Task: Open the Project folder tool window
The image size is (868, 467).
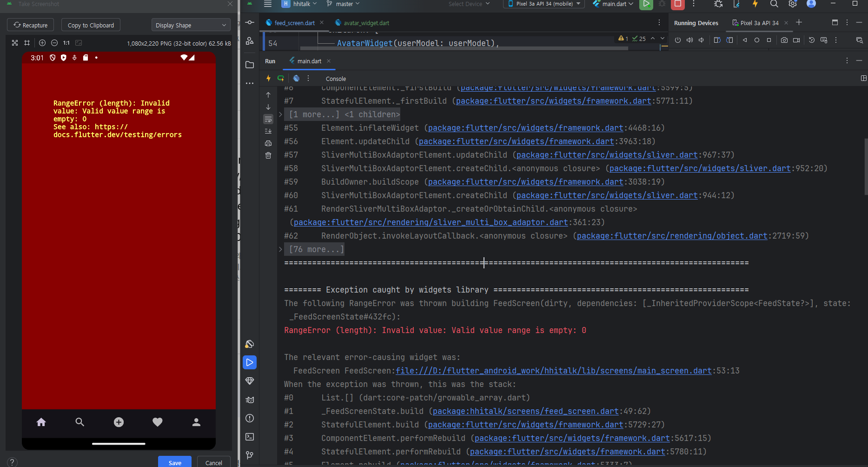Action: click(250, 65)
